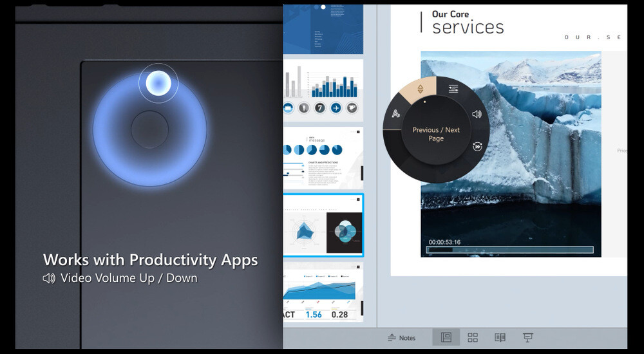Click the video progress bar

tap(509, 250)
